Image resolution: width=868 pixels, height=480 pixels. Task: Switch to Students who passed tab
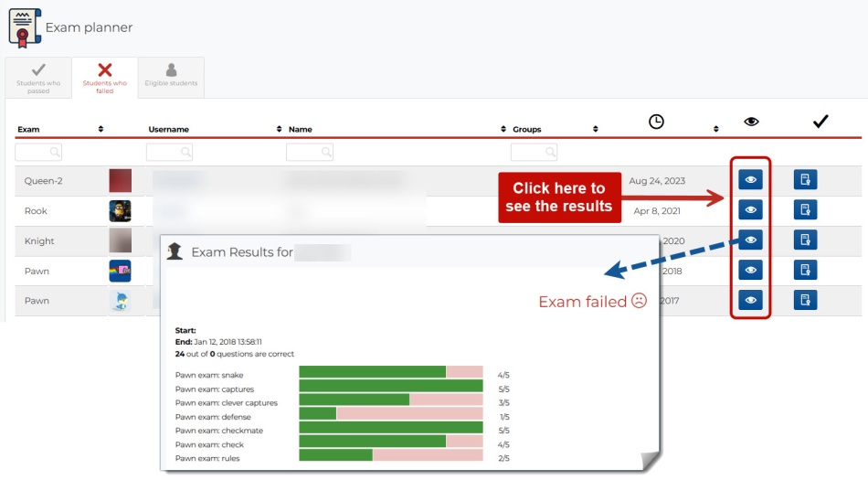[38, 78]
